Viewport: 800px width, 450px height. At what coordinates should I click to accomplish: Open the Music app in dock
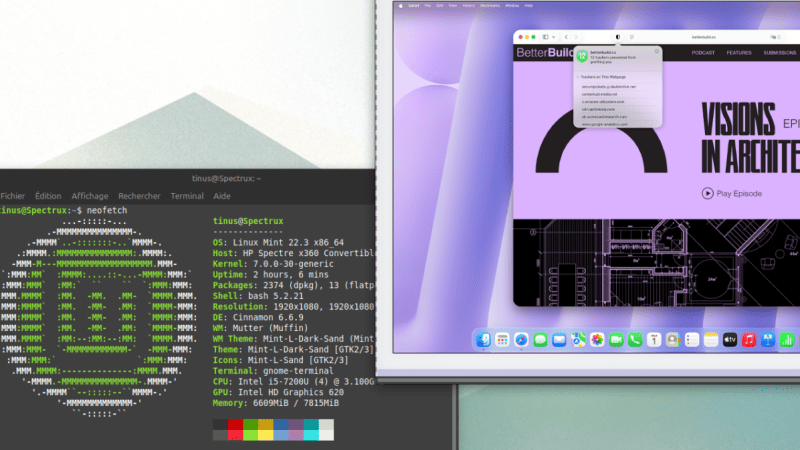748,340
